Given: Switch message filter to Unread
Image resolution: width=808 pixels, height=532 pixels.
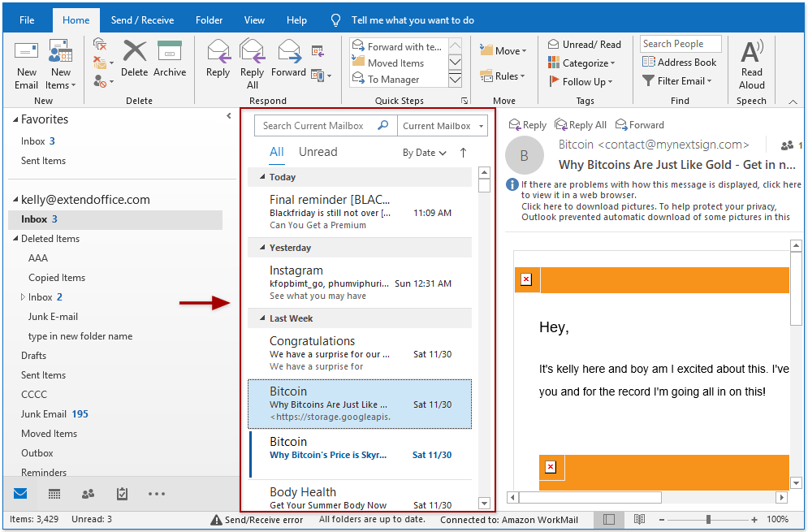Looking at the screenshot, I should point(318,152).
